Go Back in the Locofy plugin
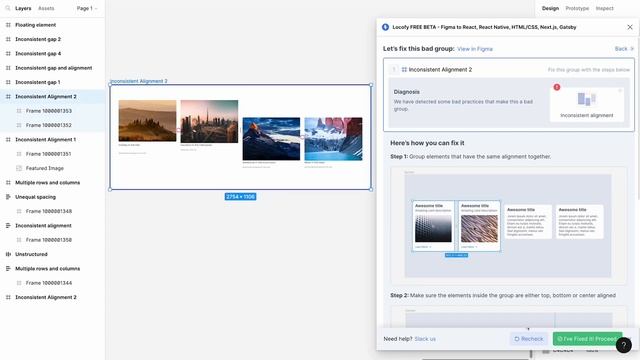Screen dimensions: 640x360 click(x=624, y=49)
